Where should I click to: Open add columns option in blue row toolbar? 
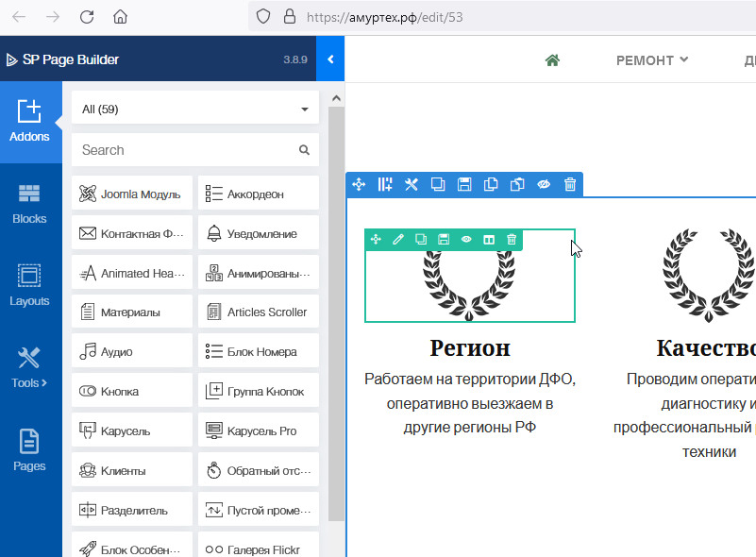click(385, 185)
